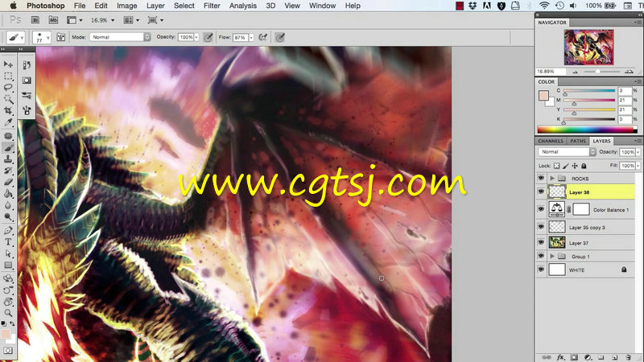Select the Pen tool
Image resolution: width=644 pixels, height=362 pixels.
tap(8, 230)
